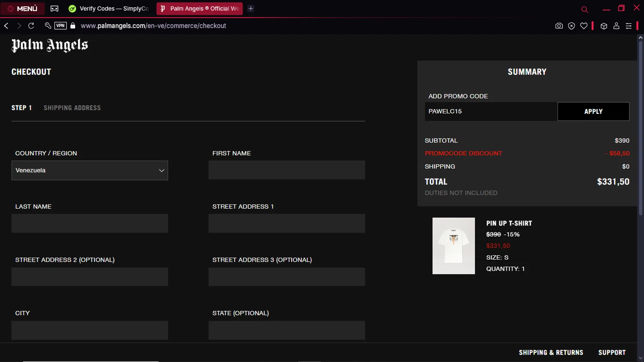Open the profile account icon
This screenshot has height=362, width=644.
pyautogui.click(x=616, y=26)
